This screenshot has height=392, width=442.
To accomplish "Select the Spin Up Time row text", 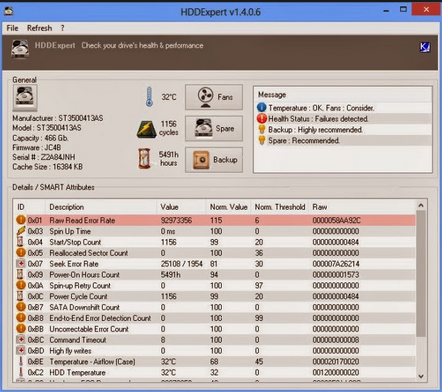I will point(70,231).
